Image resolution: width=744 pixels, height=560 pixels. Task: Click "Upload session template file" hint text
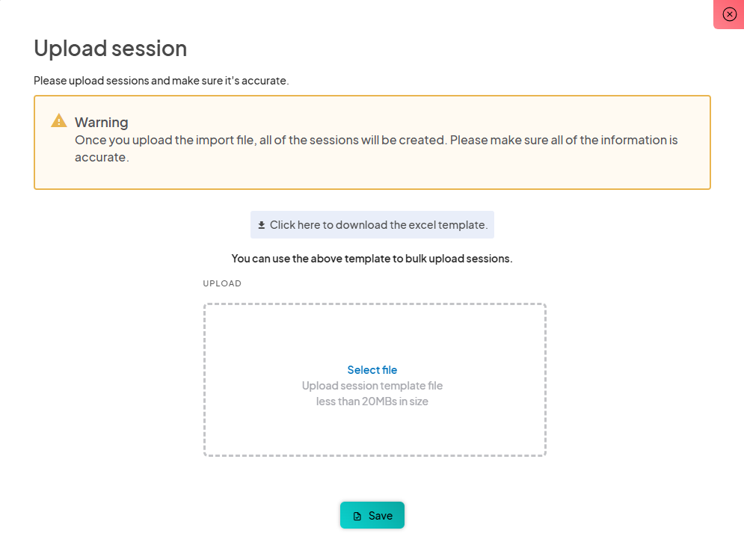[372, 386]
